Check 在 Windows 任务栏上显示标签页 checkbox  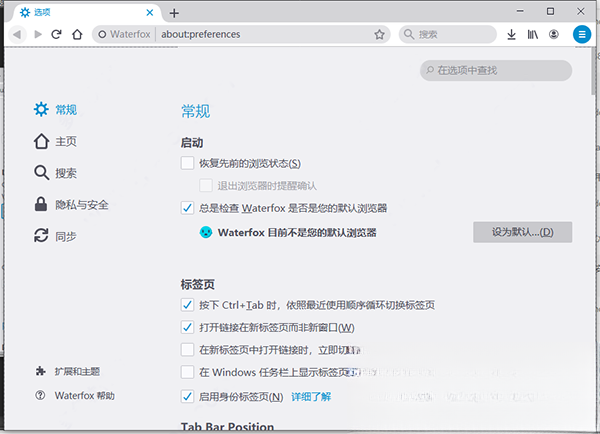187,372
